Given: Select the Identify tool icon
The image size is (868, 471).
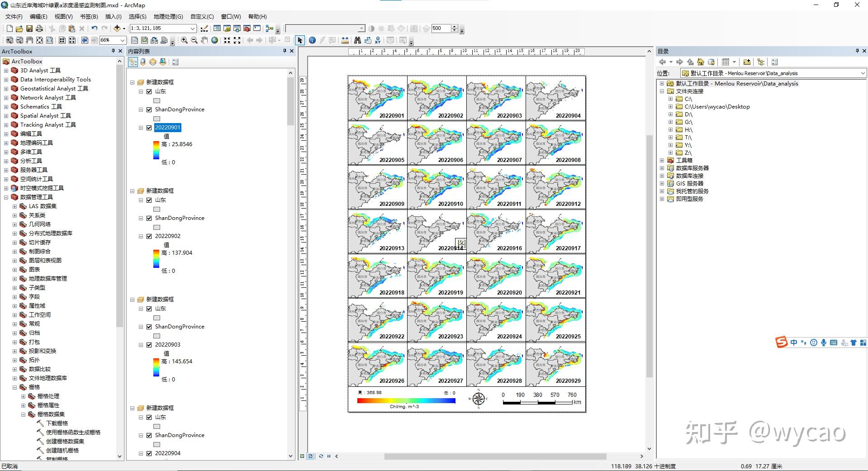Looking at the screenshot, I should 312,40.
